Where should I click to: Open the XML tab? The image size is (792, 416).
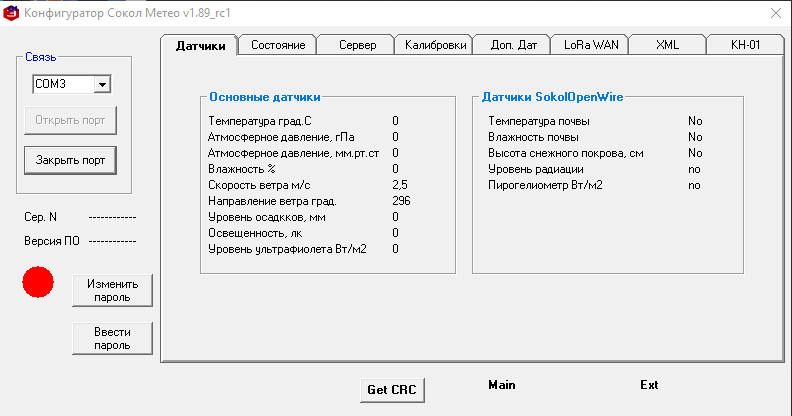click(667, 45)
